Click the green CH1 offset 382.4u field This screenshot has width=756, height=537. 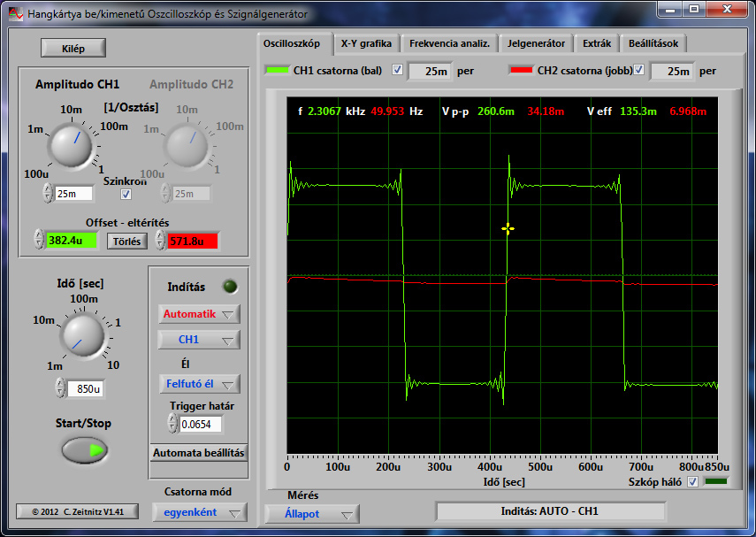[x=72, y=241]
